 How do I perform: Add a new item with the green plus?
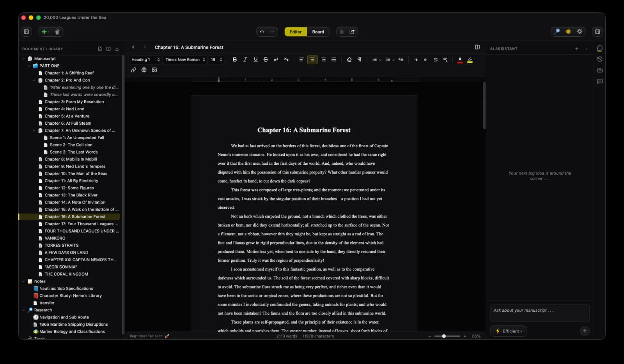pos(44,32)
